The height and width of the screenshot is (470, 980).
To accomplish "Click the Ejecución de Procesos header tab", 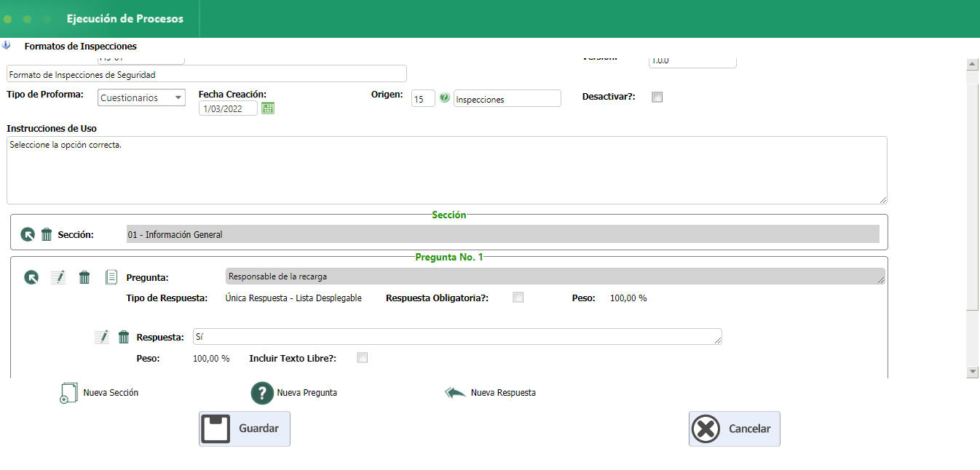I will tap(125, 19).
